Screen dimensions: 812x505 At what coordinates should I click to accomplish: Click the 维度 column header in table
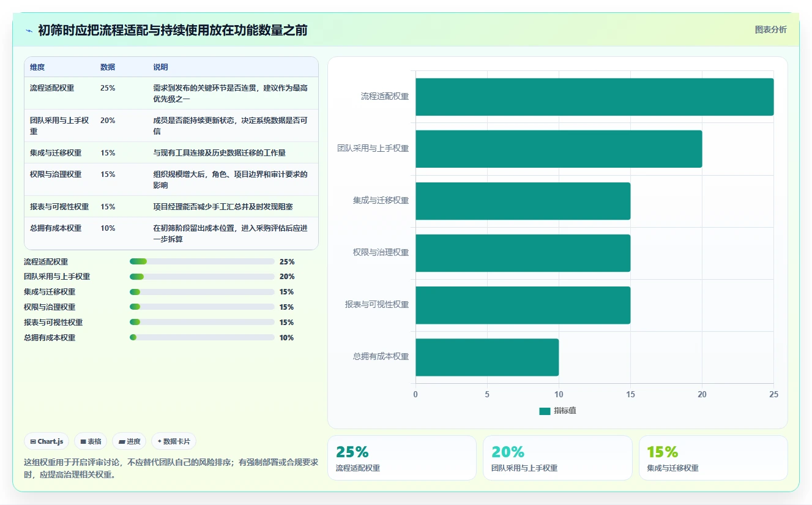[x=37, y=67]
